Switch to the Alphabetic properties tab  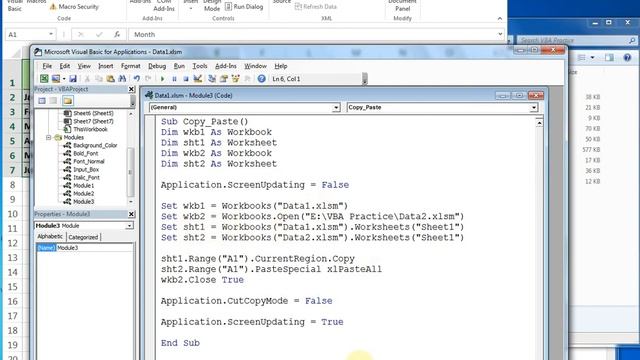point(50,236)
